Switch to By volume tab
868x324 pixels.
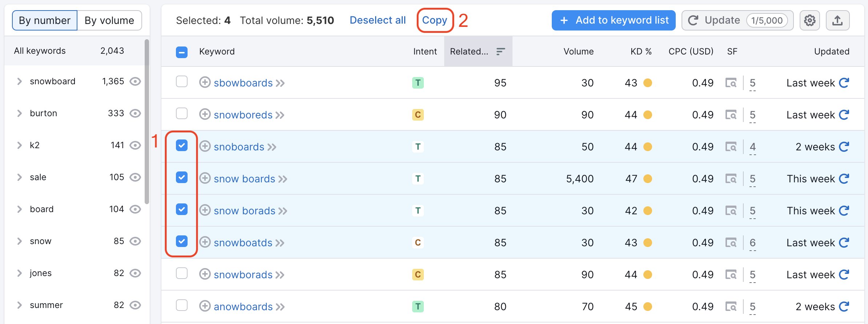pyautogui.click(x=109, y=20)
